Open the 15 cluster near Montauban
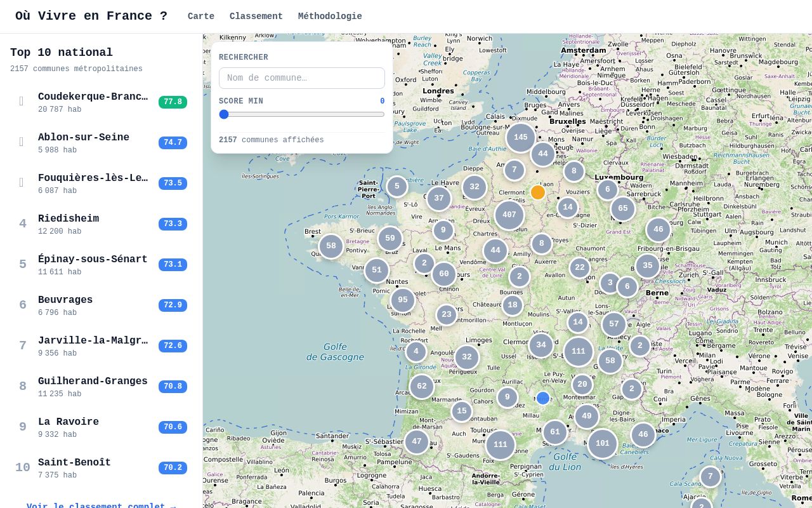The image size is (812, 508). click(x=462, y=411)
